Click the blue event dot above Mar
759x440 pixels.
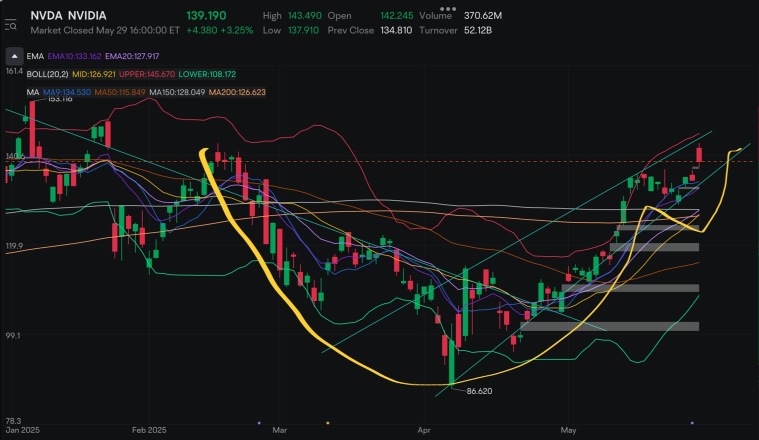(259, 423)
